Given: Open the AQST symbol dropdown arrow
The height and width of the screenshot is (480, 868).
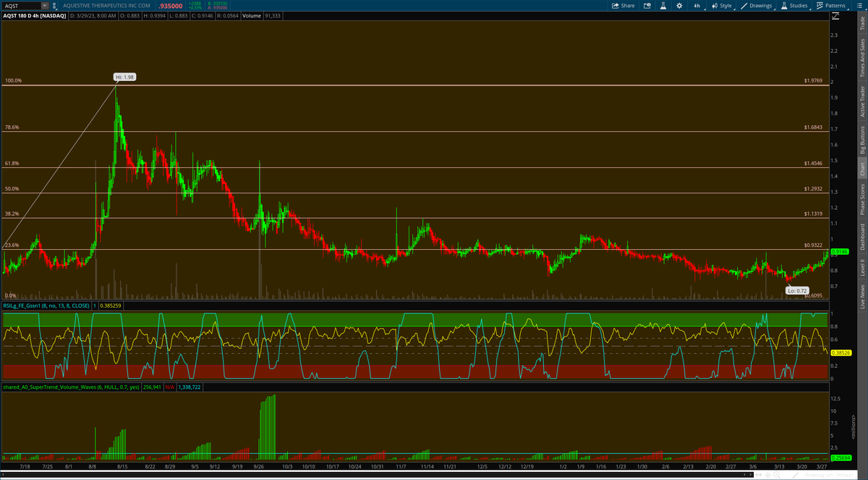Looking at the screenshot, I should (44, 5).
